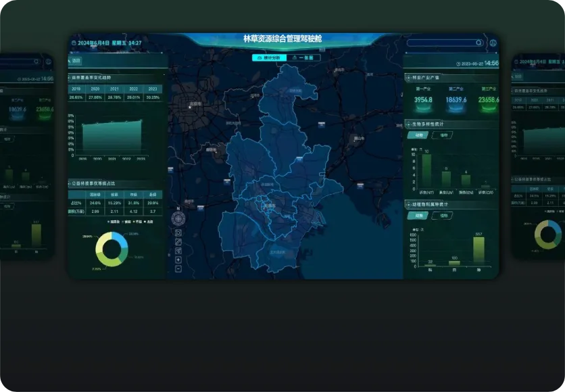
Task: Switch to the 统计分析 tab
Action: pos(269,58)
